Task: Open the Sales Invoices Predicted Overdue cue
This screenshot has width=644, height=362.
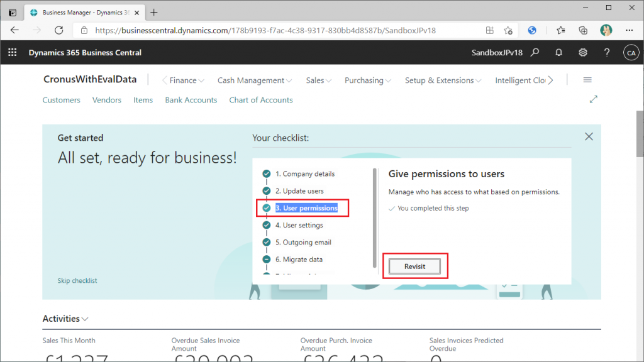Action: 466,351
